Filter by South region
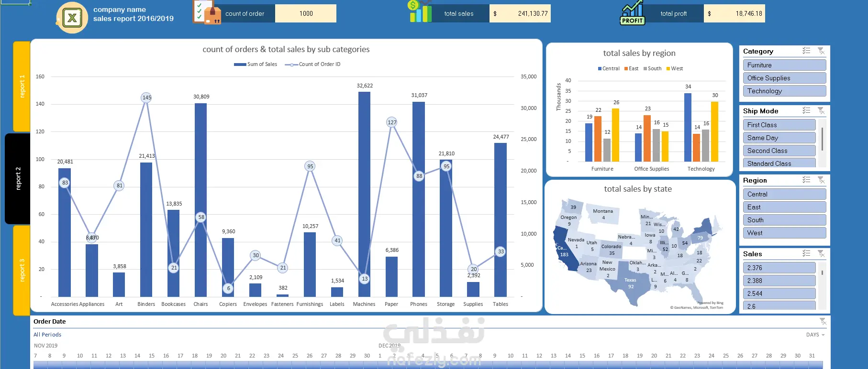The image size is (868, 369). tap(784, 220)
